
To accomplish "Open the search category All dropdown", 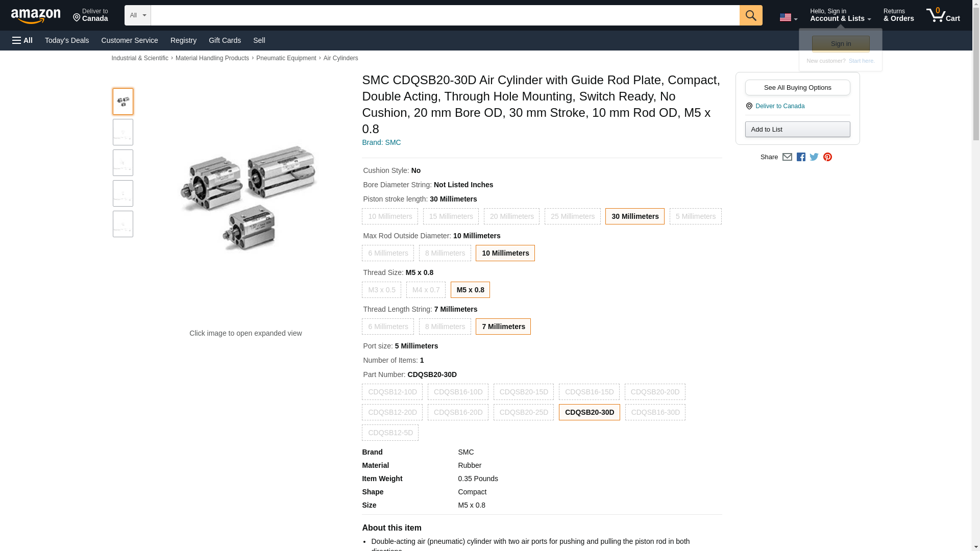I will (x=137, y=15).
